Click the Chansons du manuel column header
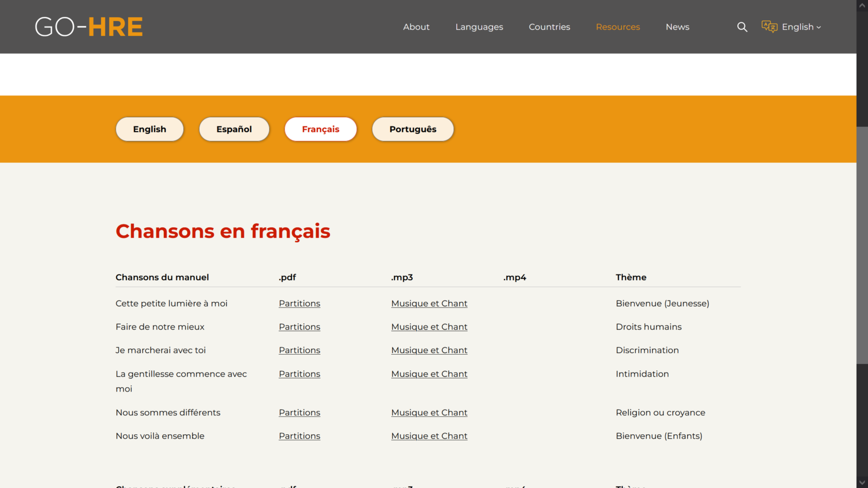Screen dimensions: 868x488 coord(162,277)
